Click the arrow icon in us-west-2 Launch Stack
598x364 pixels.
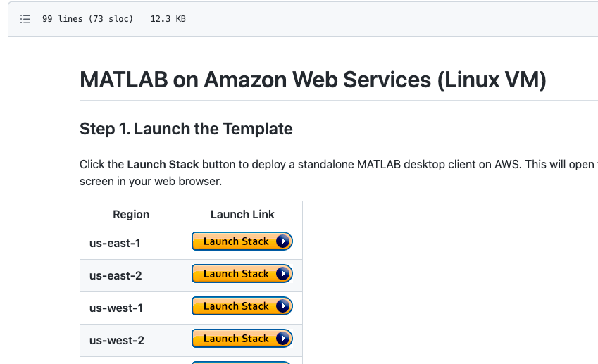click(x=283, y=339)
